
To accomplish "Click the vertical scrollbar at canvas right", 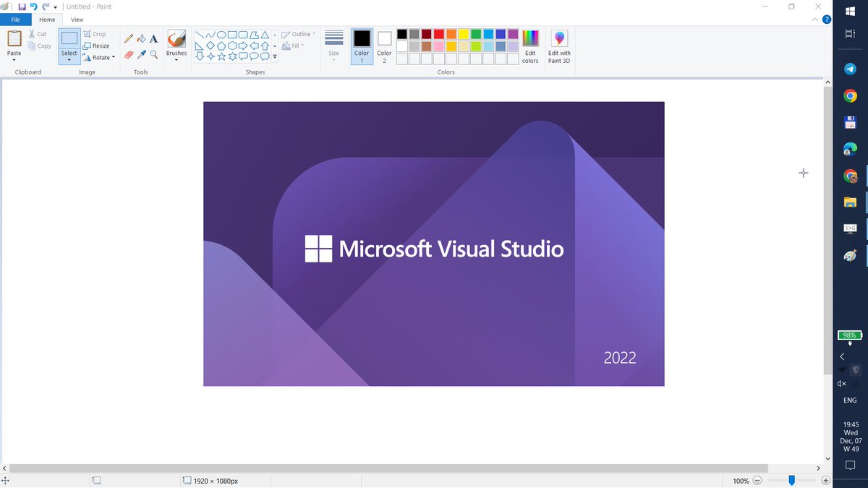I will pyautogui.click(x=827, y=231).
